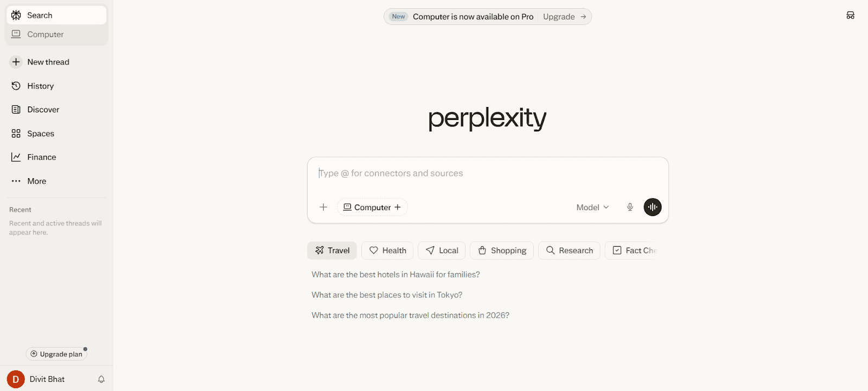868x391 pixels.
Task: Open the Model selector dropdown
Action: tap(591, 207)
